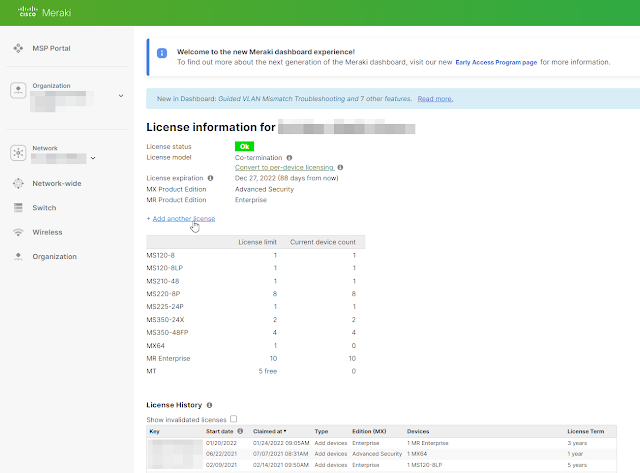Click the green Ok license status badge
Image resolution: width=640 pixels, height=473 pixels.
[x=244, y=146]
